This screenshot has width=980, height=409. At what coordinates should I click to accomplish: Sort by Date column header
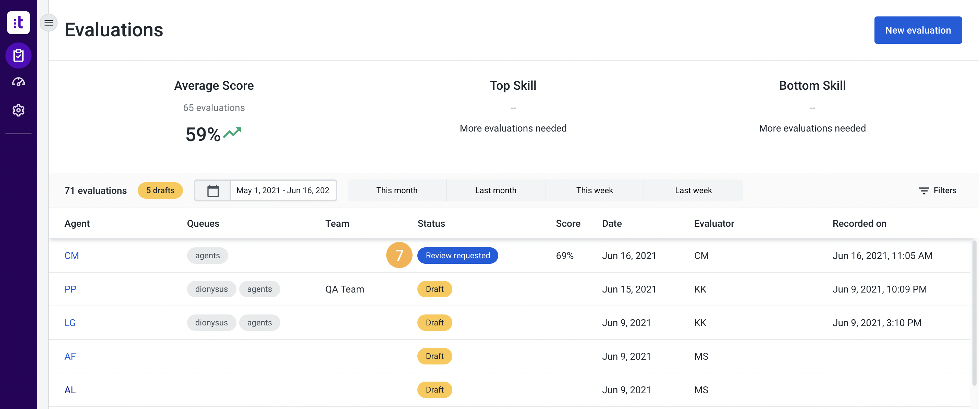click(611, 223)
